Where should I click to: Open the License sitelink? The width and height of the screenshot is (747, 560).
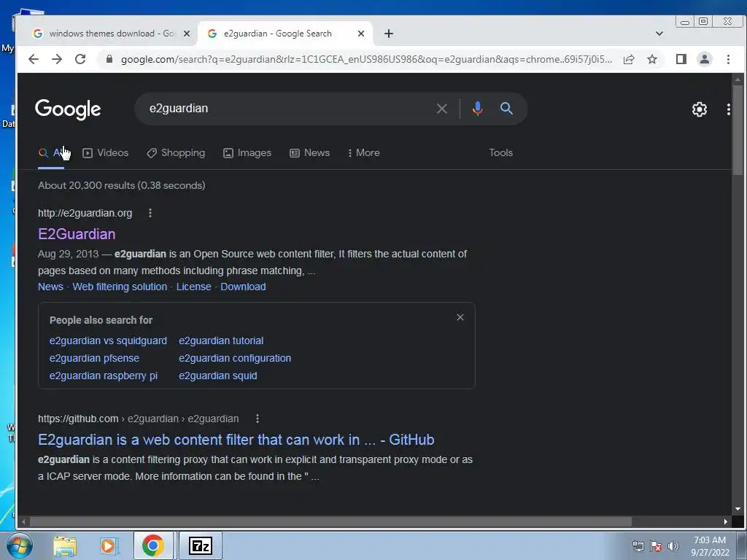193,287
